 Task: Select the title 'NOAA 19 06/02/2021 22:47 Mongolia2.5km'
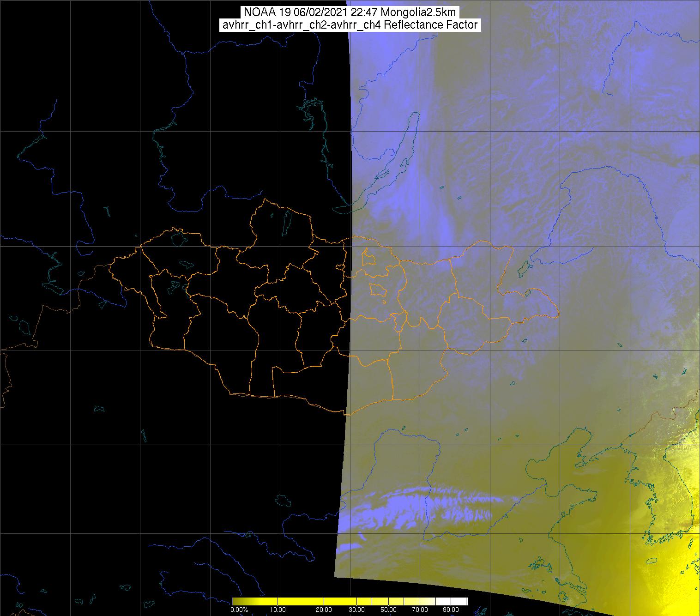pos(350,12)
